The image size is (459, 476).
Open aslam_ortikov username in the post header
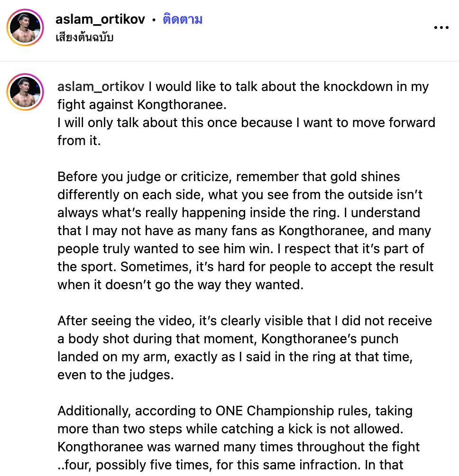pyautogui.click(x=100, y=19)
